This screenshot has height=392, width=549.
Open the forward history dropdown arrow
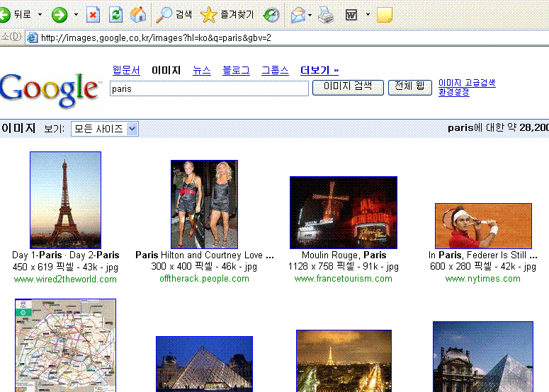[76, 15]
